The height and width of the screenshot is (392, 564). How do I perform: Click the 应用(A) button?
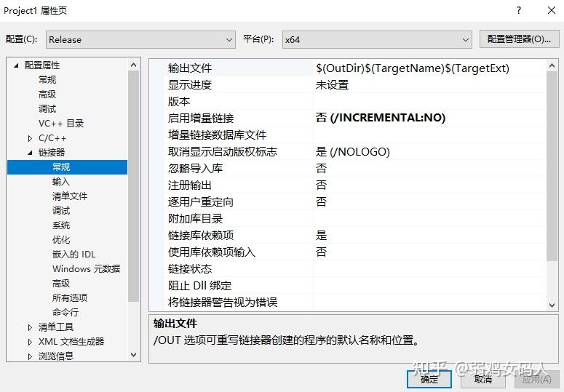(536, 379)
